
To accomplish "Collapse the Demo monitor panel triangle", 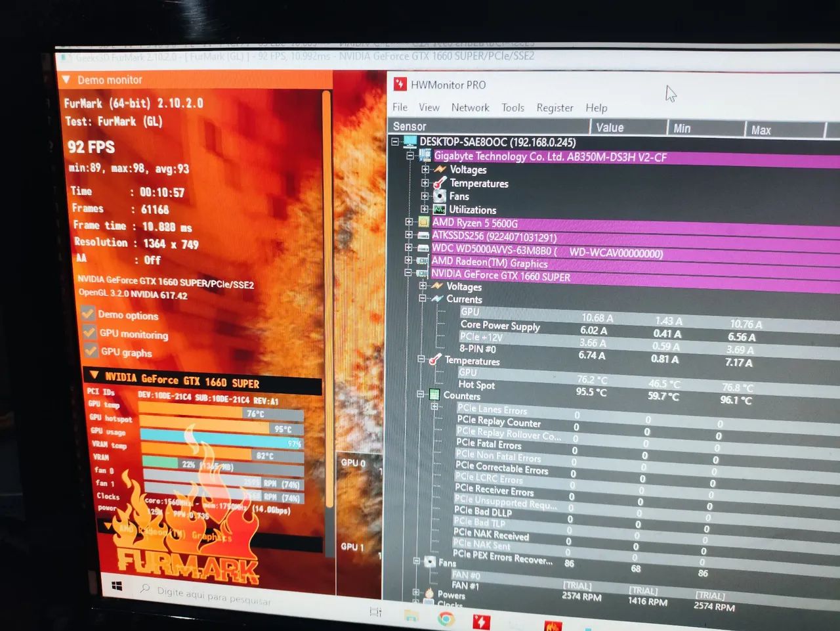I will click(66, 79).
